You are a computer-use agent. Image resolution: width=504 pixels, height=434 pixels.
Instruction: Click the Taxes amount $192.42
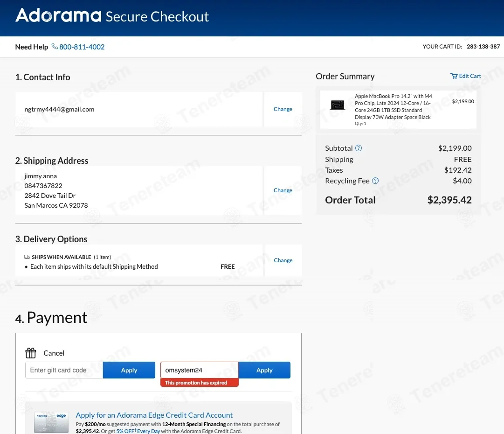[458, 170]
